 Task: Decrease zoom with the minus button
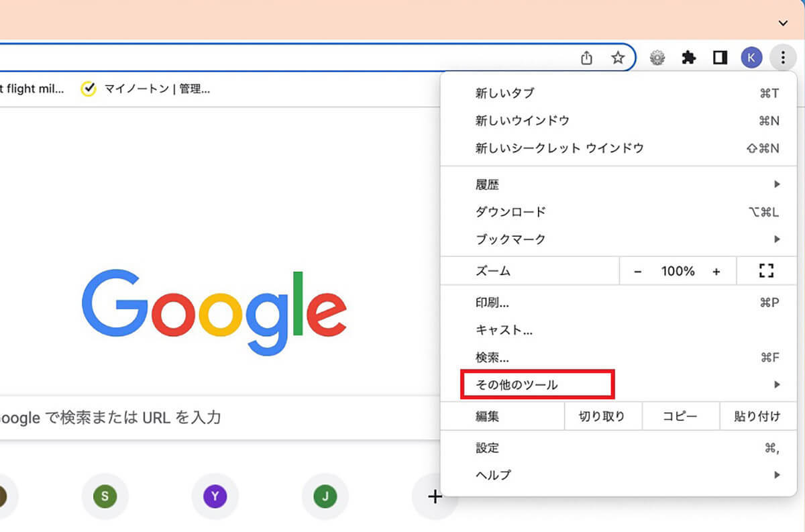coord(638,272)
